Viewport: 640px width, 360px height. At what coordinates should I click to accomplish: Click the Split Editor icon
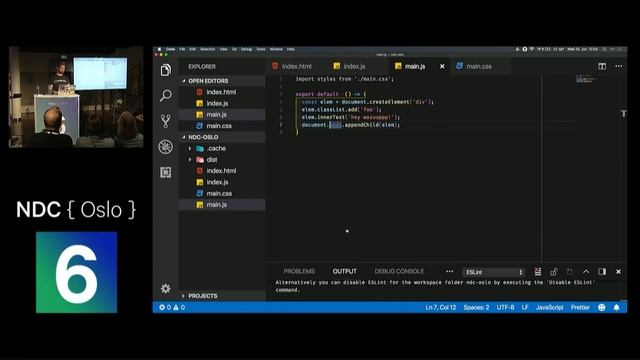point(602,66)
